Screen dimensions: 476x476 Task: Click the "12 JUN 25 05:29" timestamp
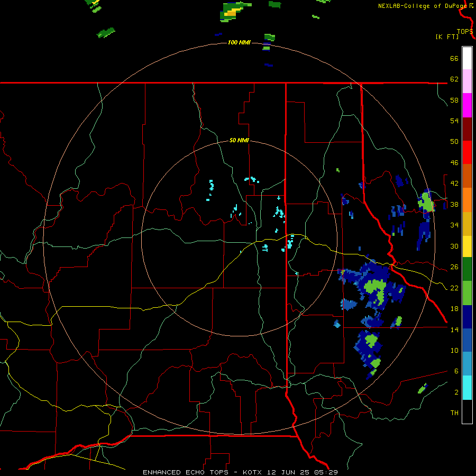[303, 472]
